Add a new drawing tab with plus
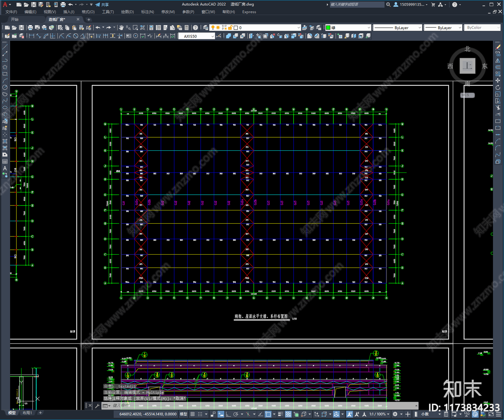The height and width of the screenshot is (420, 504). coord(89,20)
